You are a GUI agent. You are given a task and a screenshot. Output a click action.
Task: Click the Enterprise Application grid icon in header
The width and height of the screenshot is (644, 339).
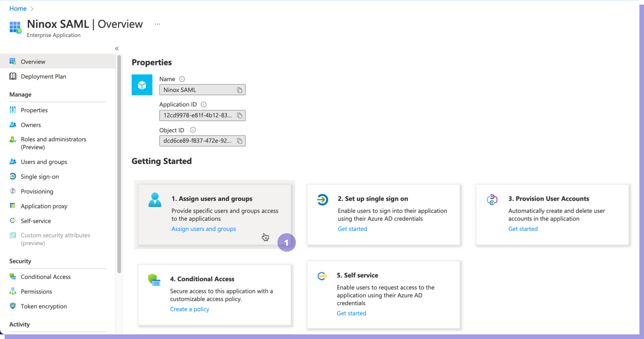[x=15, y=27]
